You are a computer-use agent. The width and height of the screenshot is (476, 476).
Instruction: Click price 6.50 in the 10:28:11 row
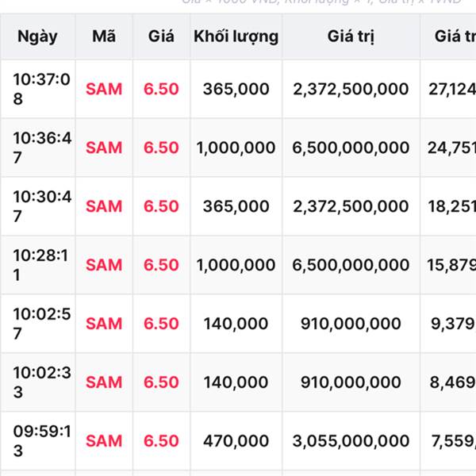(161, 265)
